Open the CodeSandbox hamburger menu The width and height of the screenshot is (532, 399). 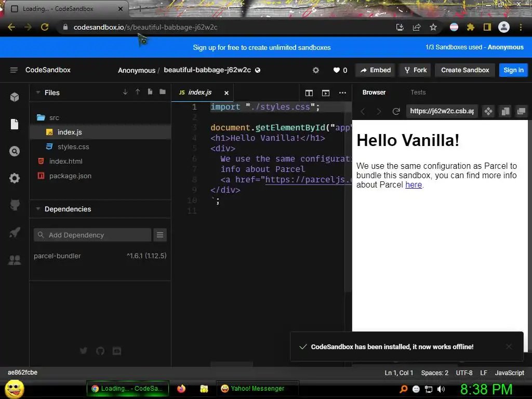pyautogui.click(x=14, y=70)
